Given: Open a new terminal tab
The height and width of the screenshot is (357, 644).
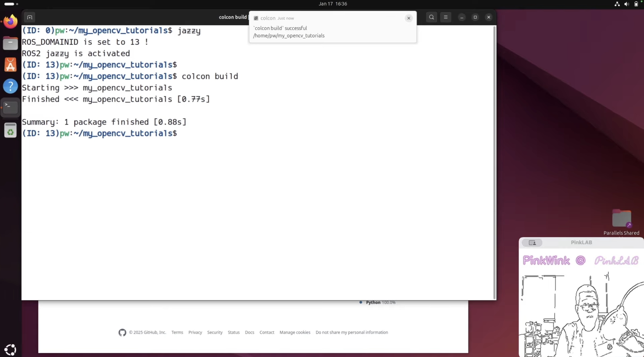Looking at the screenshot, I should point(30,17).
